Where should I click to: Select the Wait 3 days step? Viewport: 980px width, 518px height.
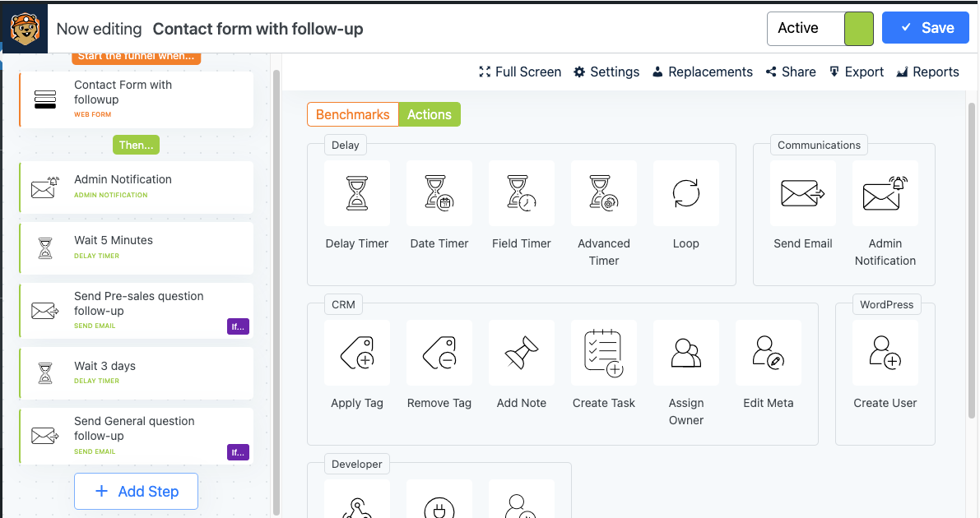(x=137, y=373)
